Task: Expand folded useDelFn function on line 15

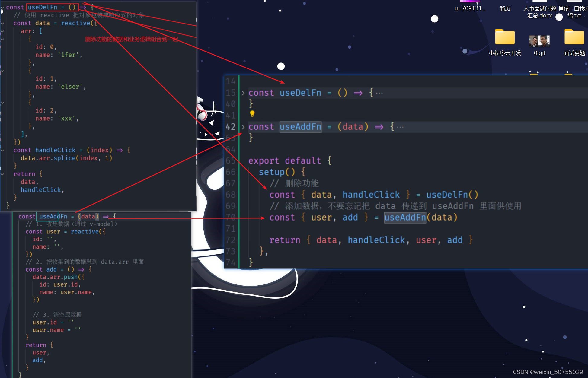Action: click(243, 93)
